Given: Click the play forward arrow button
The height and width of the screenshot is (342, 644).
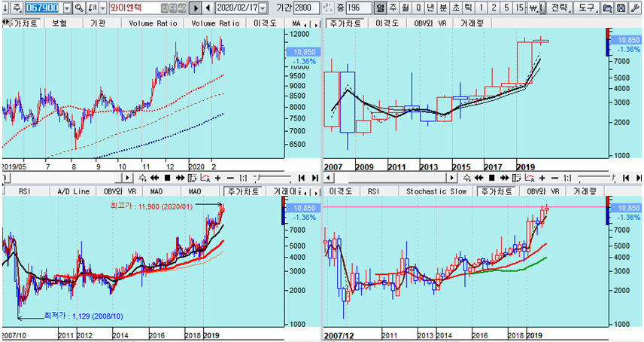Looking at the screenshot, I should [x=196, y=8].
